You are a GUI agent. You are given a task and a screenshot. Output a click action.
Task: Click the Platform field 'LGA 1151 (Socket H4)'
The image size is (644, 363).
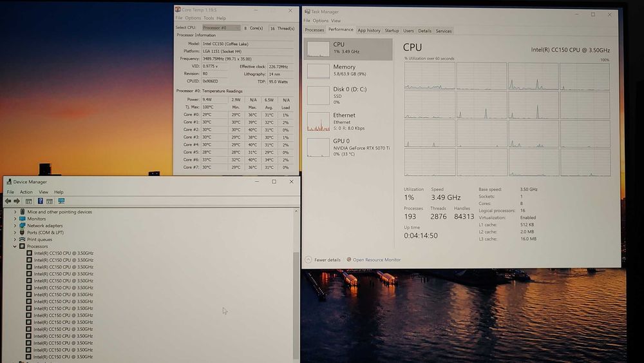[247, 52]
